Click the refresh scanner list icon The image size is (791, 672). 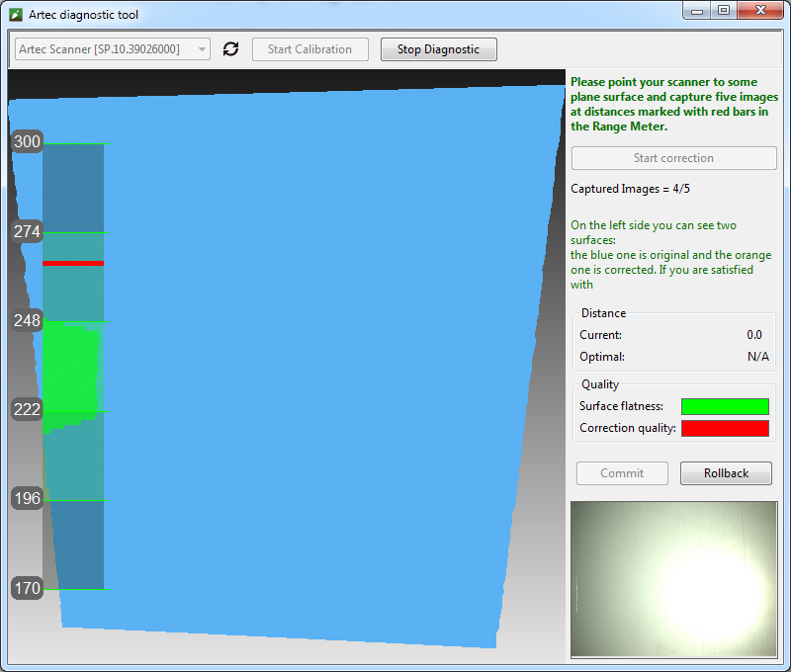coord(231,49)
